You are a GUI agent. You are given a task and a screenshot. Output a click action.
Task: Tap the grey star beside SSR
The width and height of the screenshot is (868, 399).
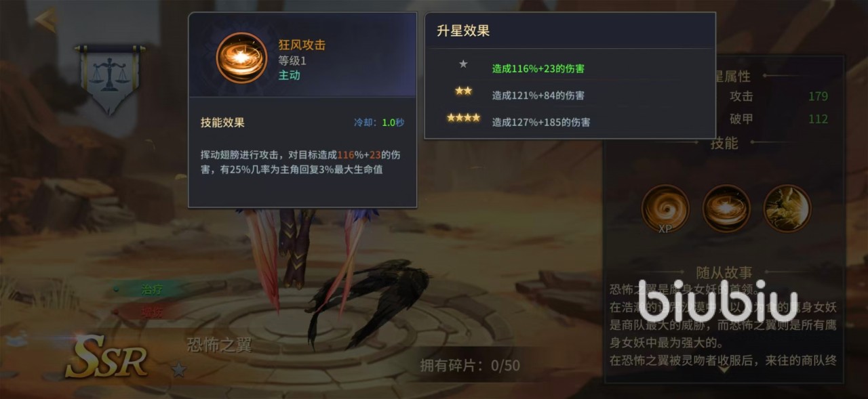pyautogui.click(x=178, y=369)
